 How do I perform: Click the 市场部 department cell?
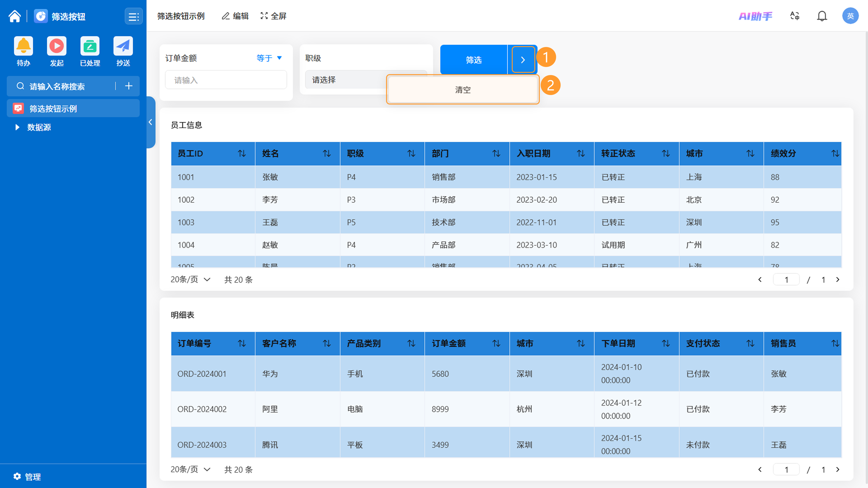click(x=467, y=199)
